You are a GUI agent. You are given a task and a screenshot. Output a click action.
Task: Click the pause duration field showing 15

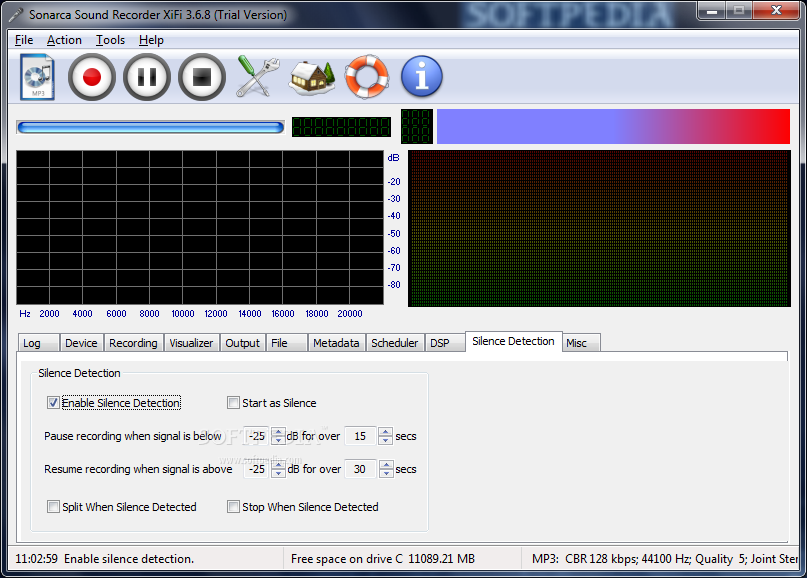tap(360, 436)
